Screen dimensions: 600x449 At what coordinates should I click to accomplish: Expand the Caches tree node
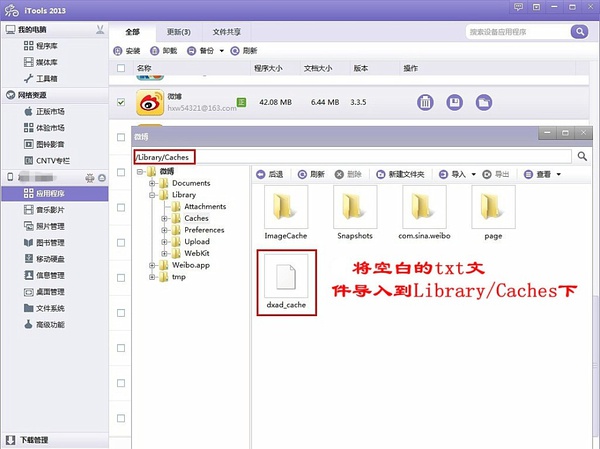click(x=164, y=219)
